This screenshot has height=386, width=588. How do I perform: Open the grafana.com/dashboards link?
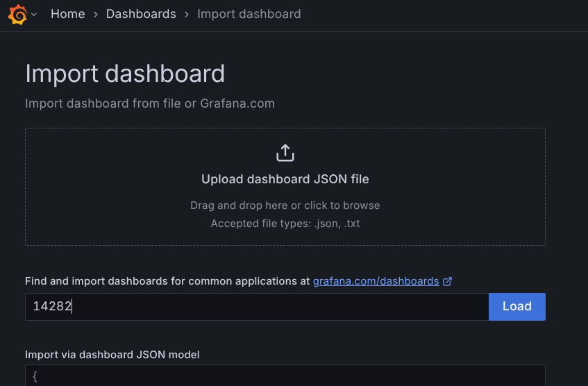(x=376, y=281)
